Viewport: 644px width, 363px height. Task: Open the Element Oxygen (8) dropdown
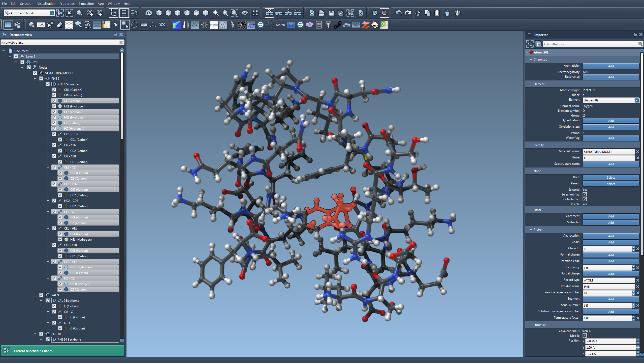636,100
